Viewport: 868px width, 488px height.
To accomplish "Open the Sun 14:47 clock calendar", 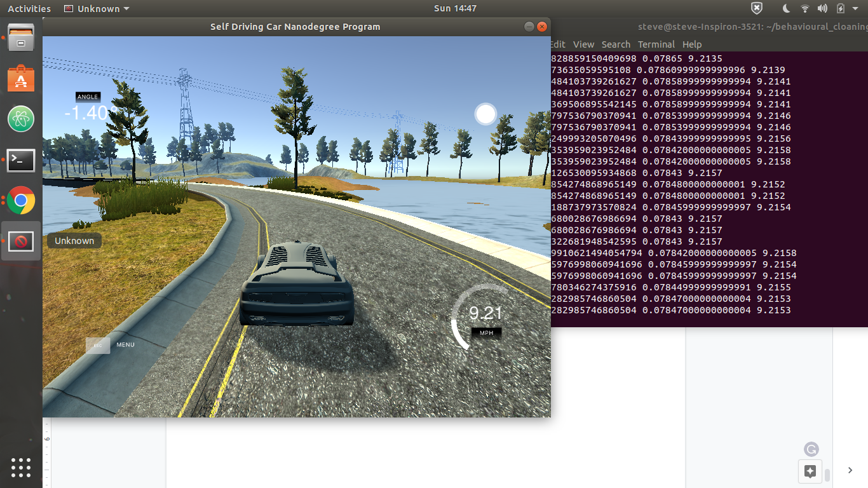I will point(455,9).
